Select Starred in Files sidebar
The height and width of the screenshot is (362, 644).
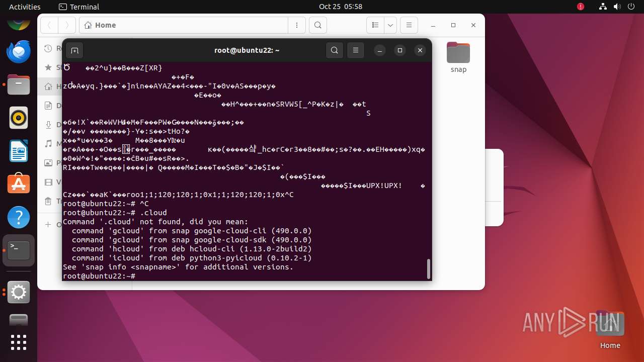[48, 67]
